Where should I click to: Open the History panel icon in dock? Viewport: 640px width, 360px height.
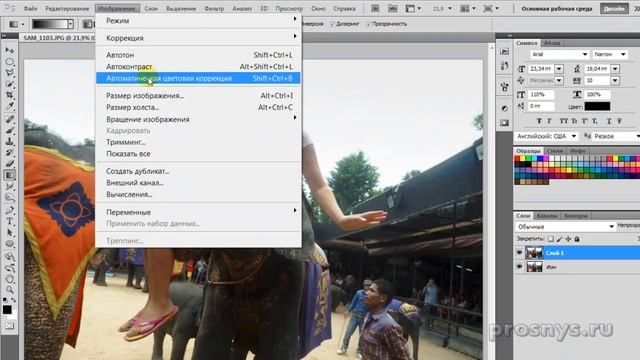click(x=504, y=66)
